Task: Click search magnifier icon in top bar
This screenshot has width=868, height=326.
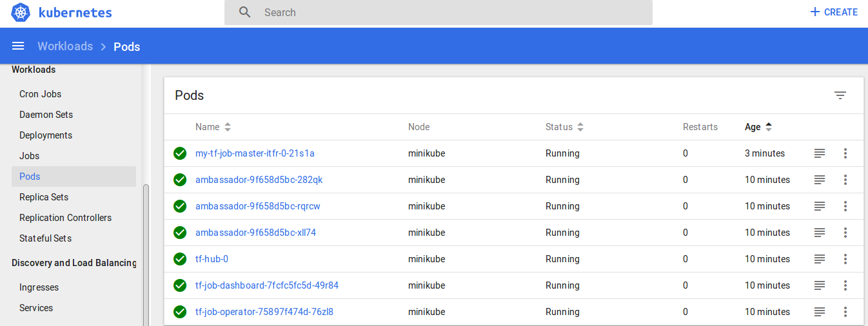Action: click(x=244, y=12)
